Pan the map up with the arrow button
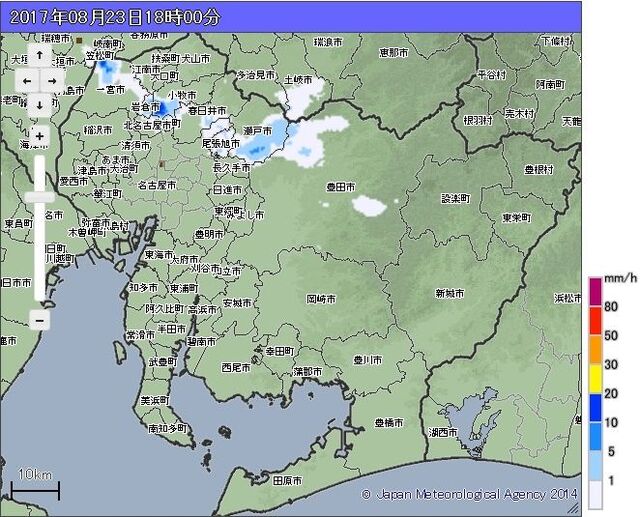 pos(39,56)
